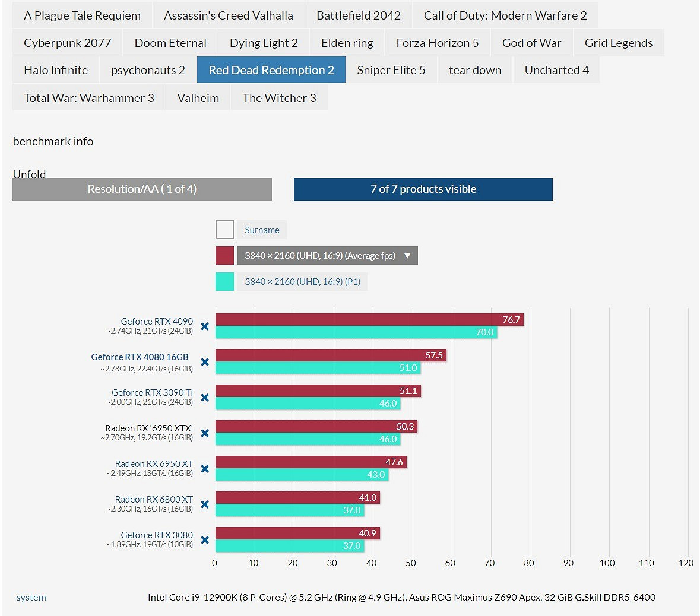Click X icon beside Radeon RX 6800 XT
Viewport: 700px width, 616px height.
[205, 504]
